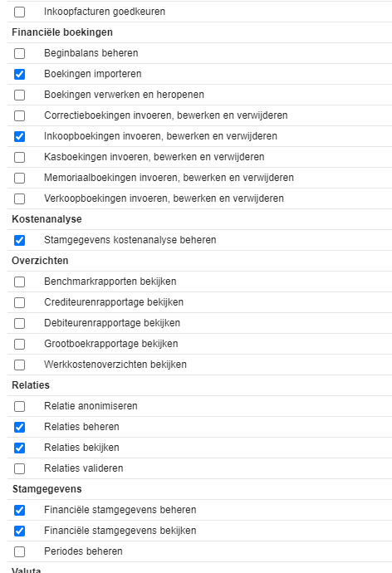The image size is (392, 573).
Task: Tick the Periodes beheren checkbox
Action: coord(19,551)
